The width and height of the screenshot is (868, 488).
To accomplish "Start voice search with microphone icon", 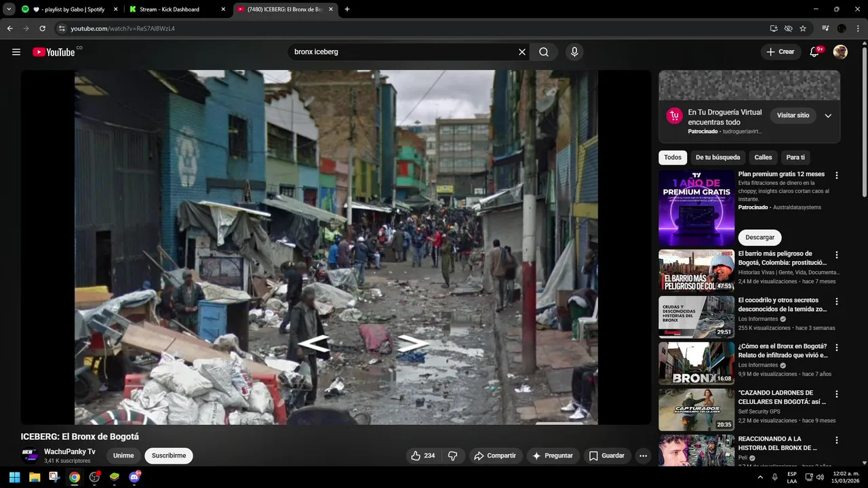I will tap(574, 52).
